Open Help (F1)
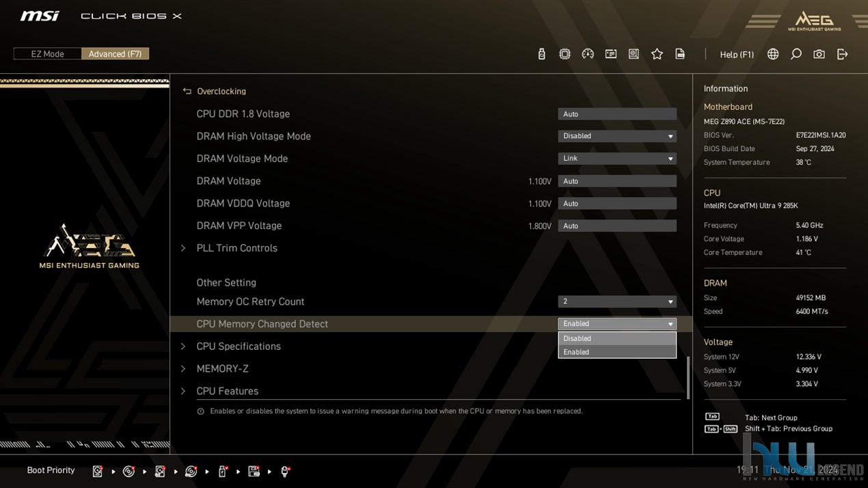 (x=737, y=54)
